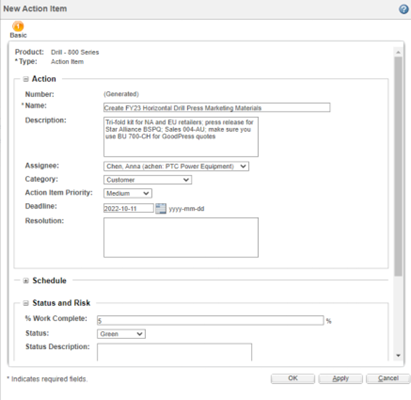Screen dimensions: 411x400
Task: Collapse the Action section
Action: coord(26,79)
